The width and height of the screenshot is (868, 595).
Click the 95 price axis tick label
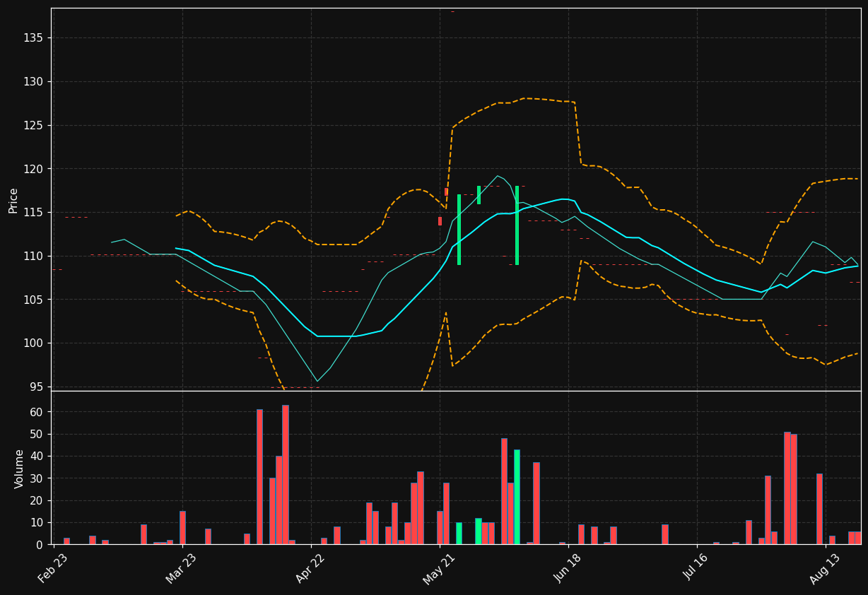click(x=37, y=387)
